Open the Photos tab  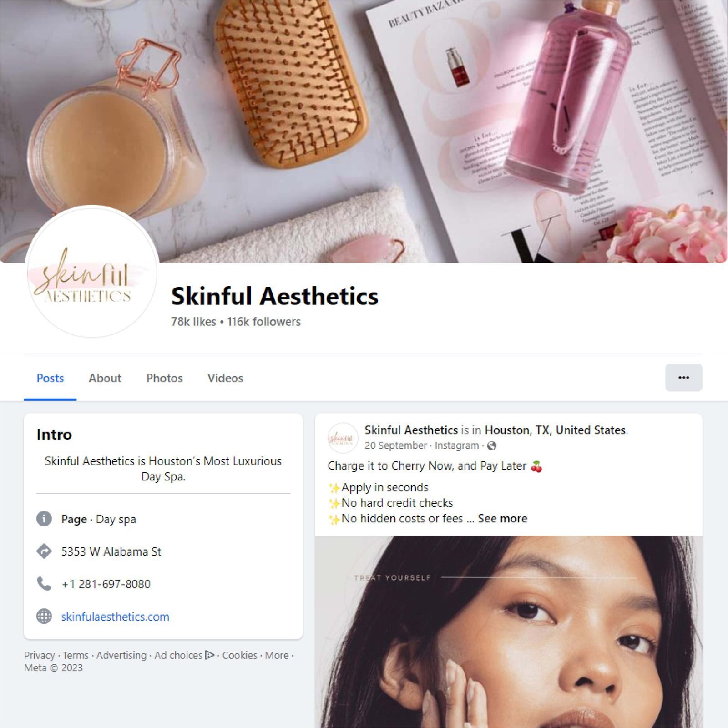tap(164, 378)
